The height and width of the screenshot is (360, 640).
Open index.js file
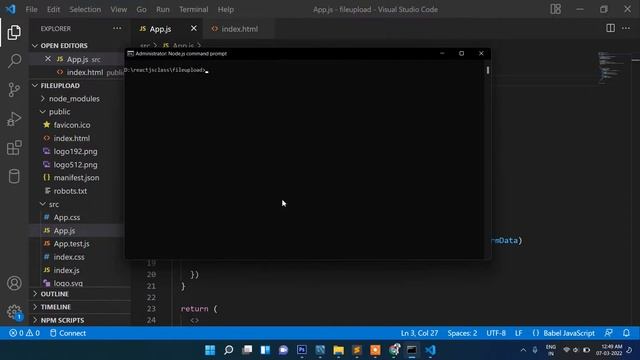[67, 270]
